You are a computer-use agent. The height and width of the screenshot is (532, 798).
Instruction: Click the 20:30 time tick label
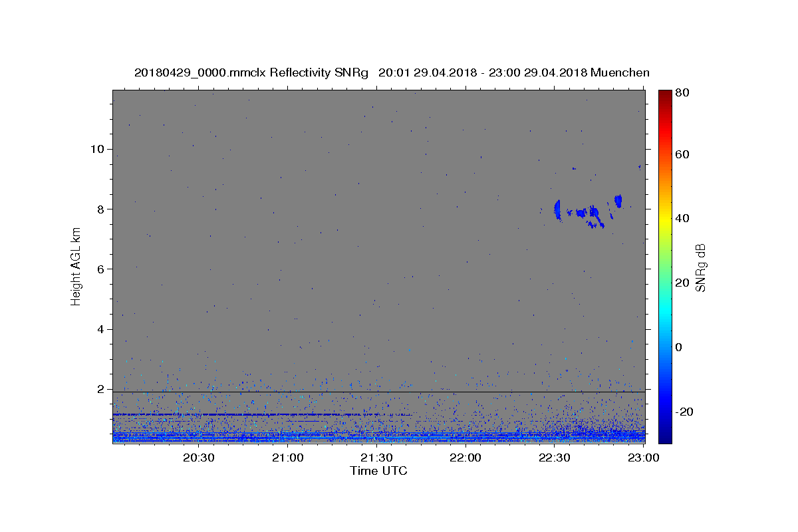198,458
